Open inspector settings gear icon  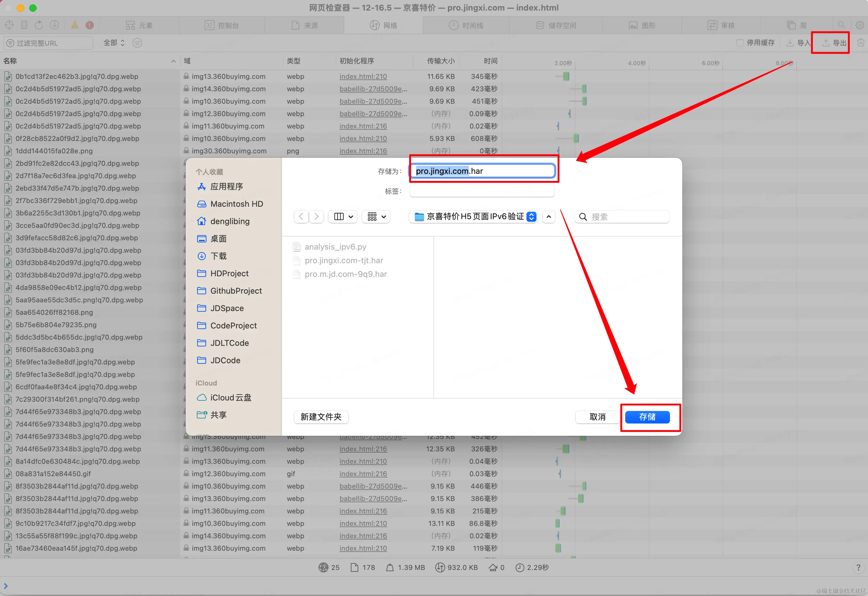click(x=860, y=25)
